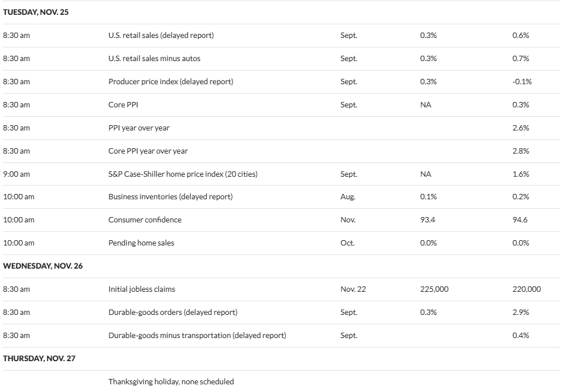Select the Consumer confidence report

145,220
